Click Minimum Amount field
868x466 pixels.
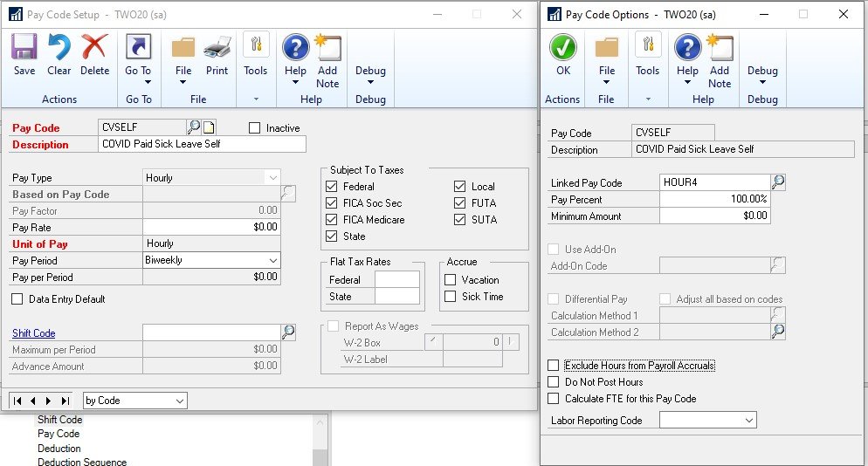click(x=714, y=216)
